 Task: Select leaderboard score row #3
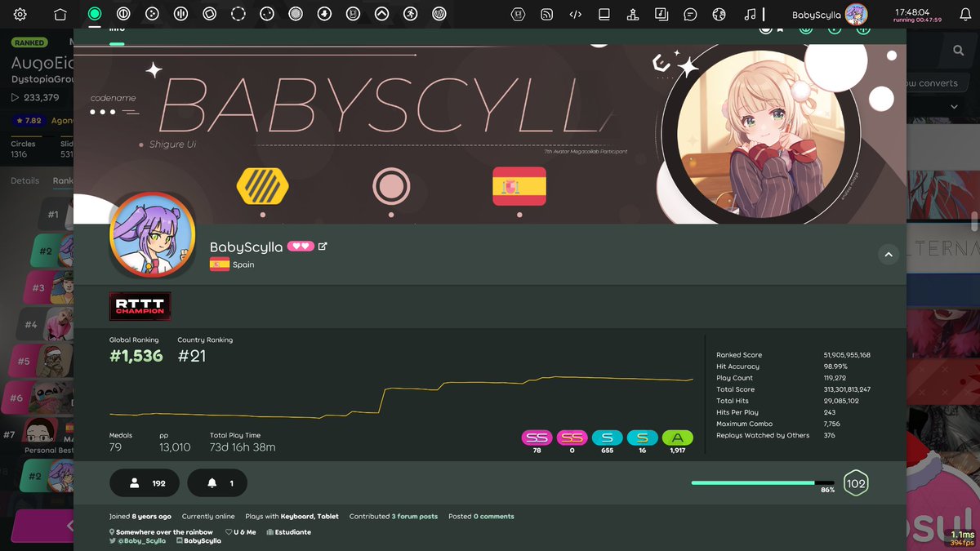point(47,287)
